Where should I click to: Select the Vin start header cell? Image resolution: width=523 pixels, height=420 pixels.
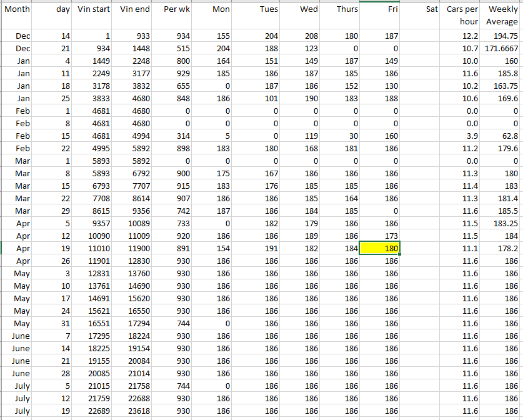pyautogui.click(x=94, y=9)
